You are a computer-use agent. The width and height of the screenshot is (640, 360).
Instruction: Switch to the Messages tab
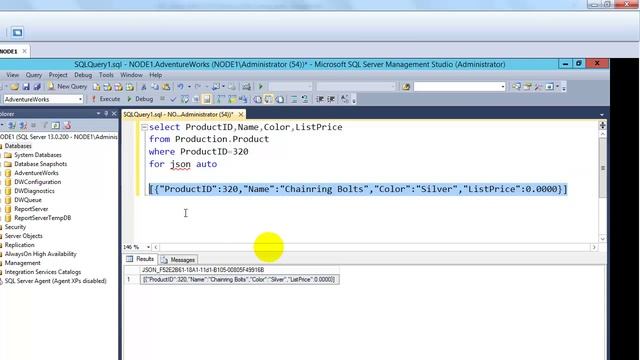[x=178, y=260]
